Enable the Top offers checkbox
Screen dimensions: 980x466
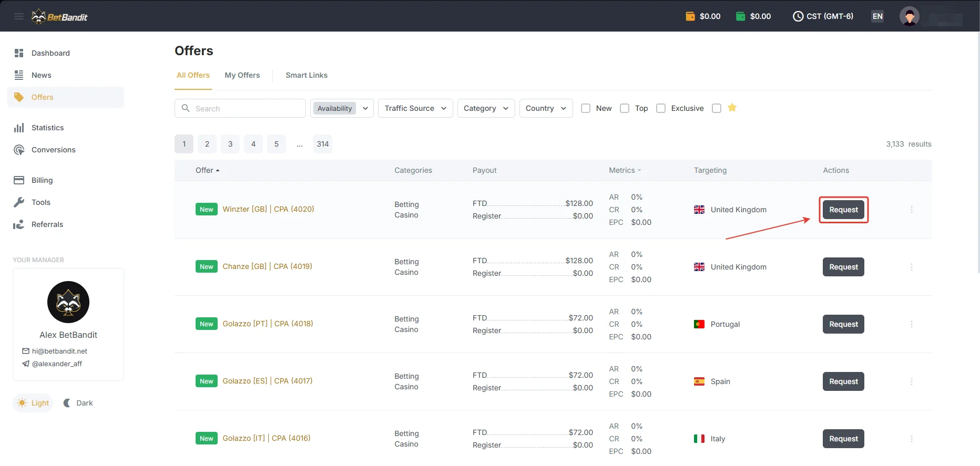625,108
